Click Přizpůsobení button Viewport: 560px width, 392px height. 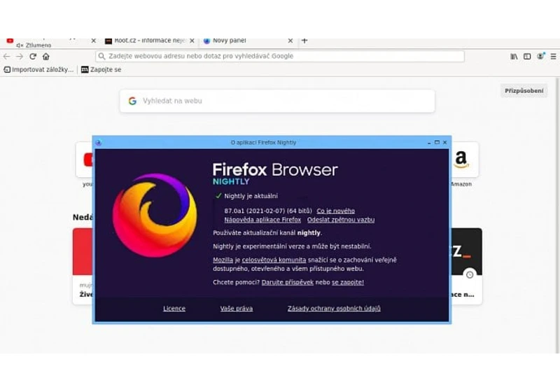pyautogui.click(x=524, y=91)
